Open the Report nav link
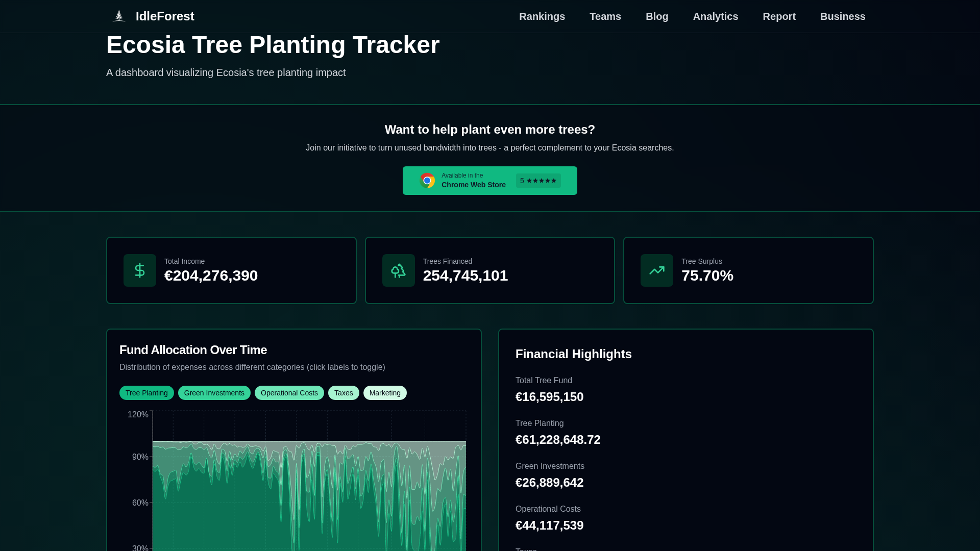This screenshot has height=551, width=980. [779, 16]
